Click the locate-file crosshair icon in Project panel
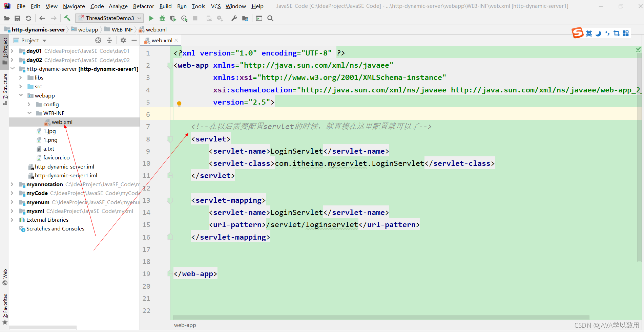Screen dimensions: 644x332 click(x=98, y=40)
